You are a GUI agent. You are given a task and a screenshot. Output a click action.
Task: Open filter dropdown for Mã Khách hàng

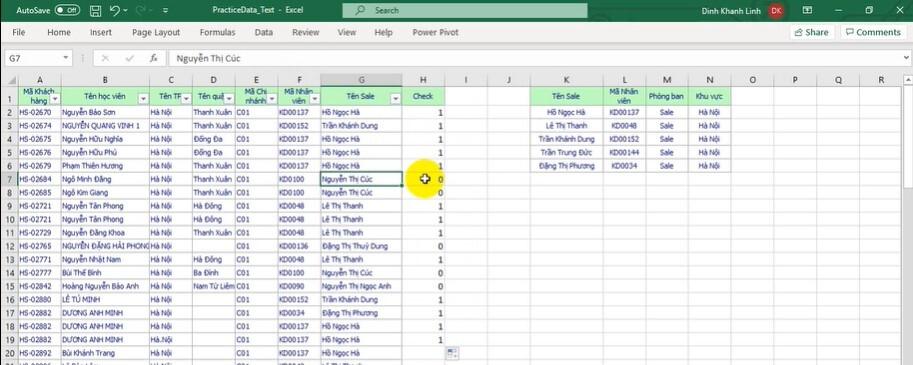click(x=56, y=100)
